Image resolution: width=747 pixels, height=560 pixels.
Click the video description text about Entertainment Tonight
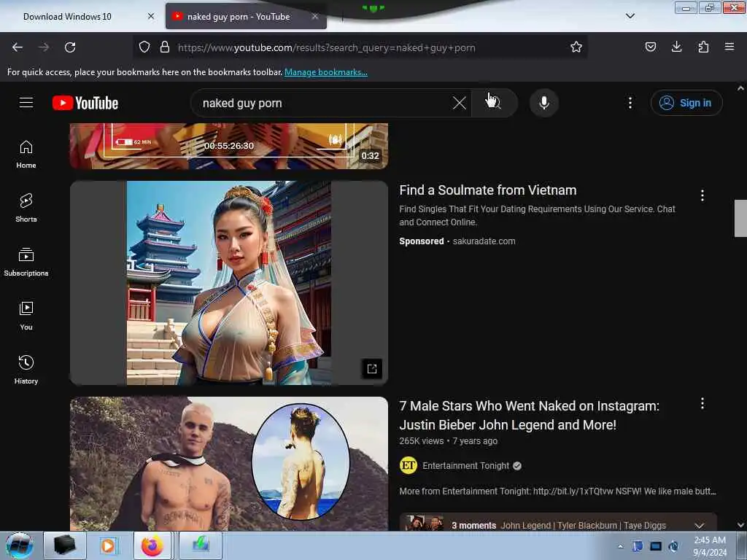pyautogui.click(x=557, y=491)
